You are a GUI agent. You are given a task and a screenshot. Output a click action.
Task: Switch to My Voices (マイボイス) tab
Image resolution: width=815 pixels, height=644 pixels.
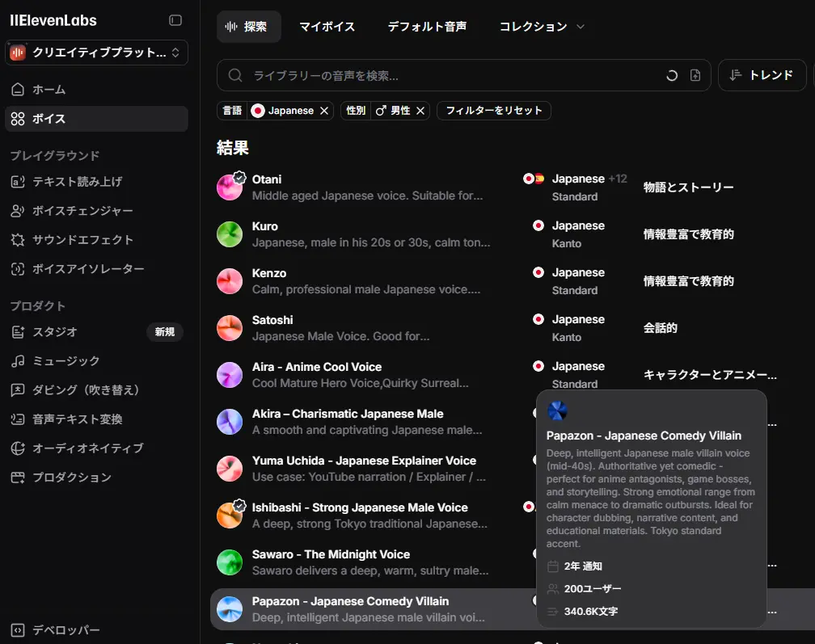click(x=327, y=27)
